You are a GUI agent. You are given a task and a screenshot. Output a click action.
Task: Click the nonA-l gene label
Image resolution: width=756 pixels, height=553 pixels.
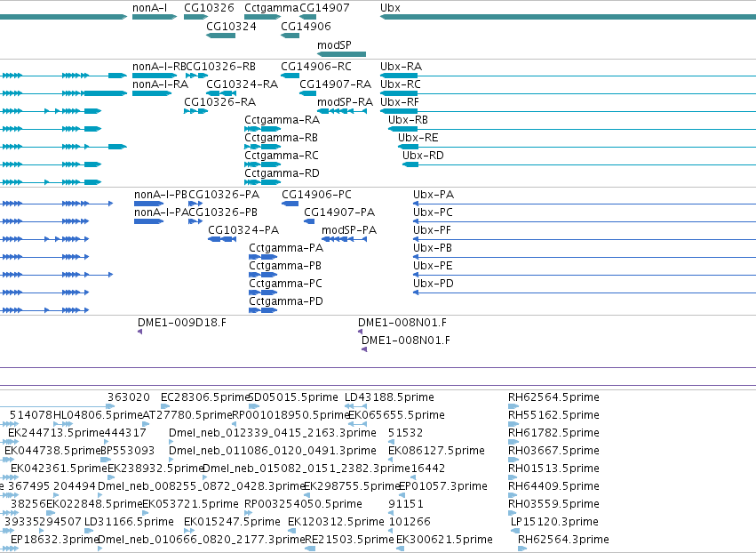150,8
